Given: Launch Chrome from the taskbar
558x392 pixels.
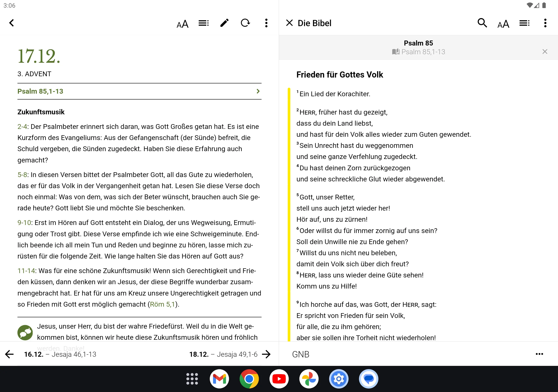Looking at the screenshot, I should 249,379.
